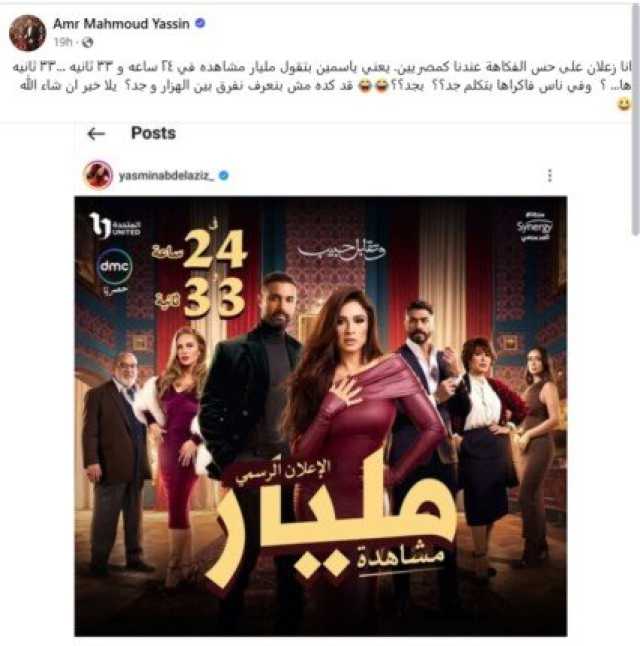Click the Synergy logo on the poster

tap(534, 227)
